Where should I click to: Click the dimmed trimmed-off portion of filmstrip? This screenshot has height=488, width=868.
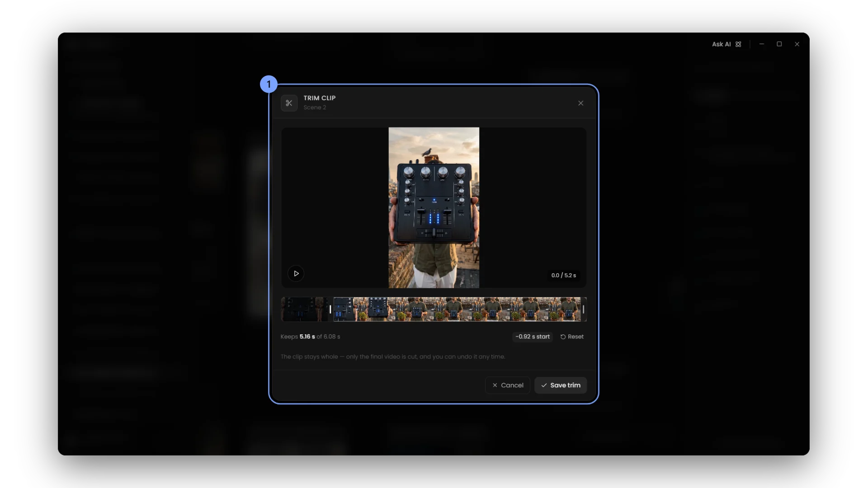click(x=305, y=309)
